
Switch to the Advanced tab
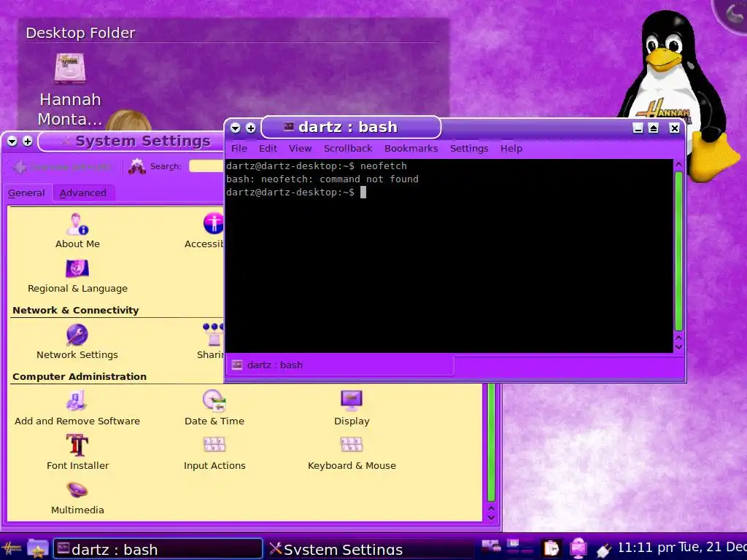tap(83, 192)
